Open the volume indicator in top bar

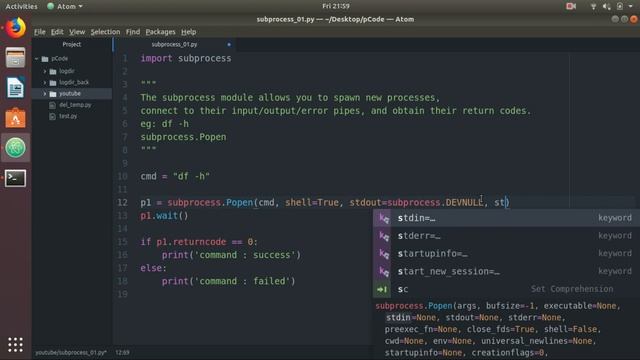click(x=607, y=6)
